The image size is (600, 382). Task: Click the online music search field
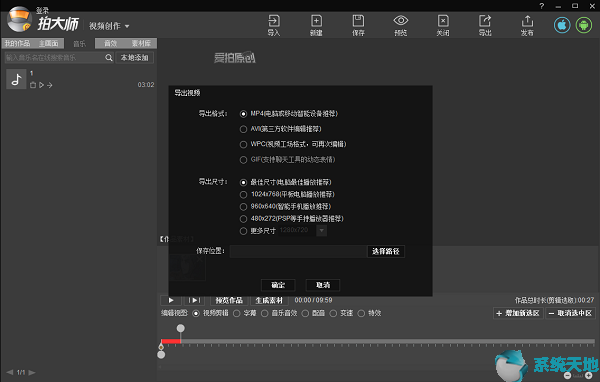coord(55,57)
